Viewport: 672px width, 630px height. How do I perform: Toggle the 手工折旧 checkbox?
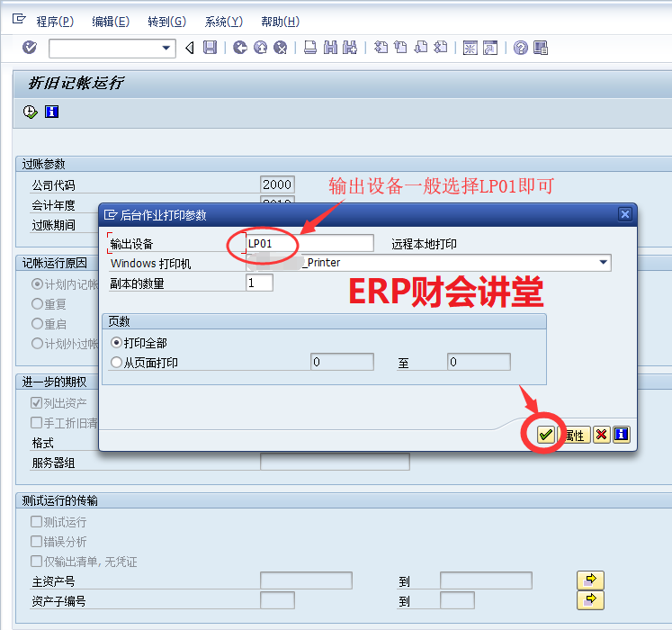[36, 422]
